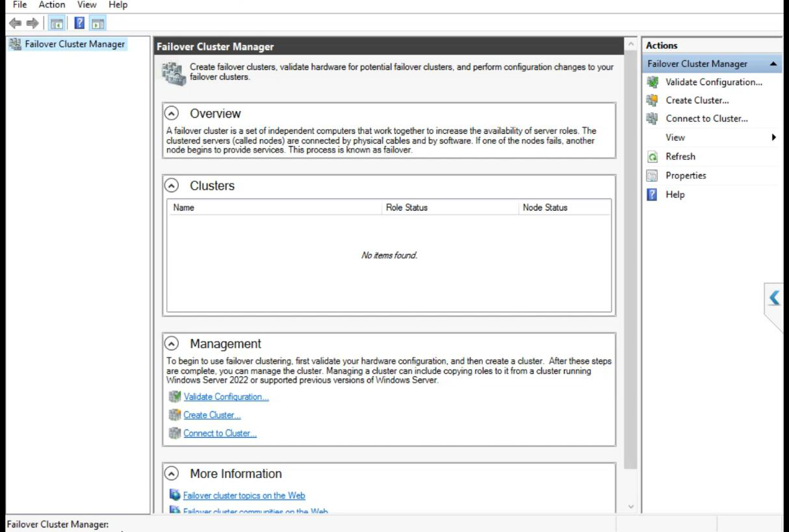Click Validate Configuration... in Actions pane
This screenshot has height=532, width=789.
click(714, 82)
